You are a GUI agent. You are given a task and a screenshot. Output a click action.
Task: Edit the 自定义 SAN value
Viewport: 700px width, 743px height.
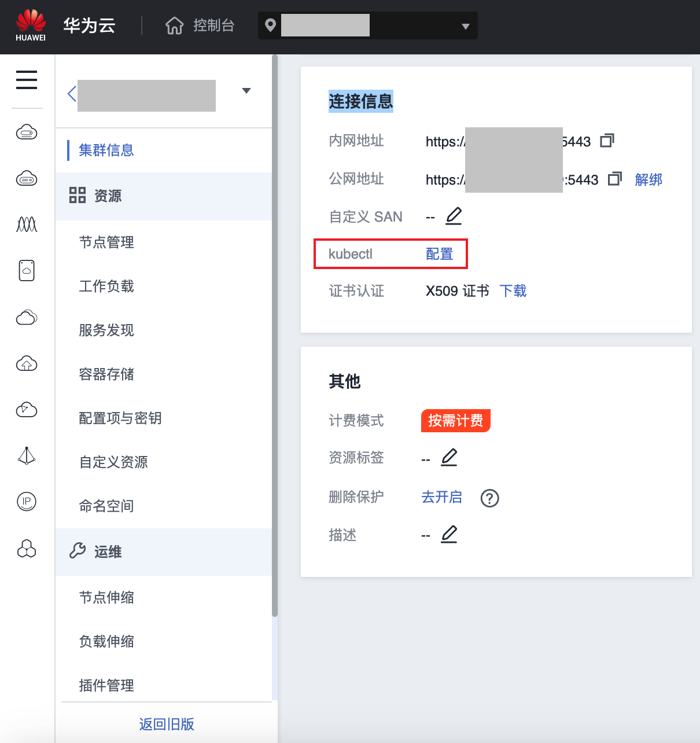454,216
